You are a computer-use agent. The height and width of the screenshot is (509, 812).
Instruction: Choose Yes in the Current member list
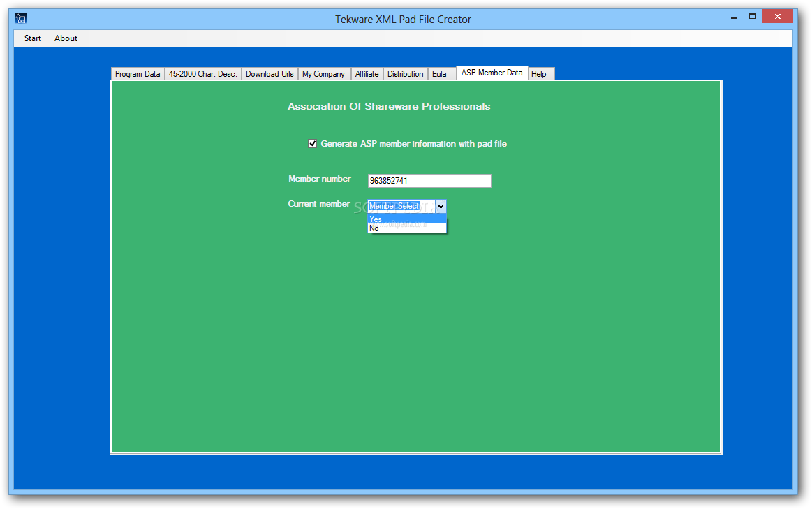(x=407, y=219)
